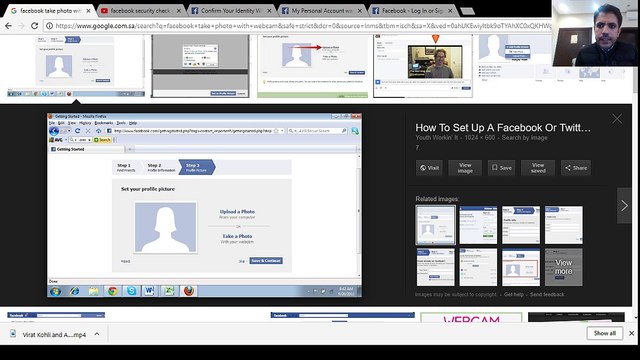Open the pink WEBCAM result thumbnail

coord(471,317)
